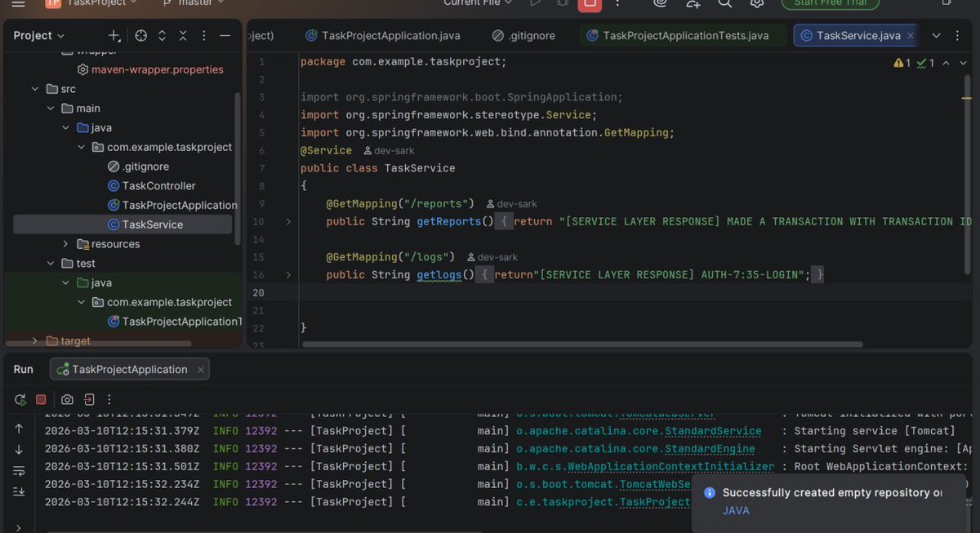Click the exit icon in Run toolbar
The width and height of the screenshot is (980, 533).
88,400
